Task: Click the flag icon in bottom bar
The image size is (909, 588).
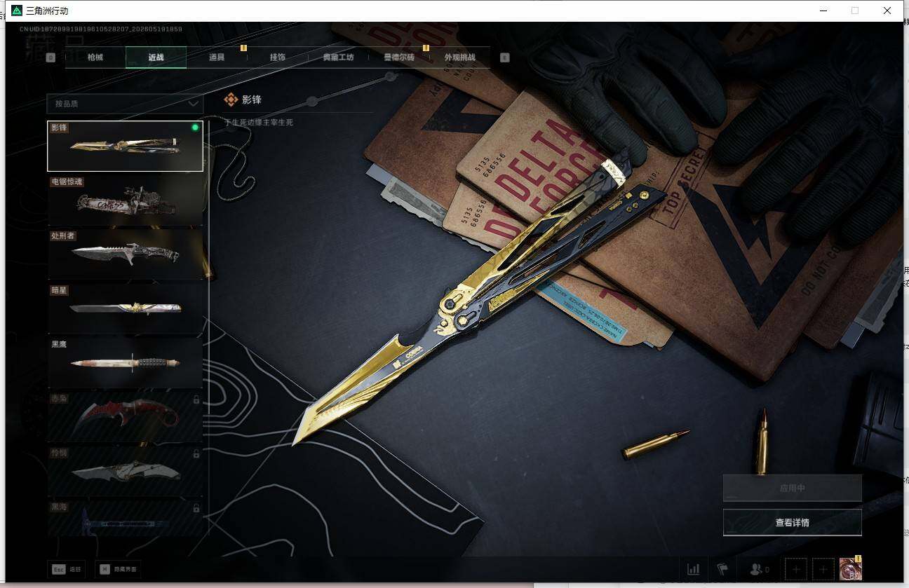Action: click(x=722, y=569)
